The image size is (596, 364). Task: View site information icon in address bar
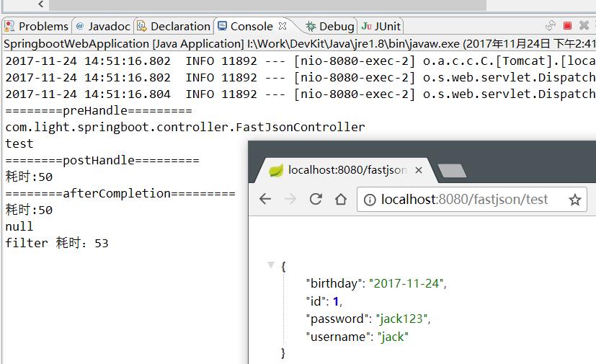(370, 200)
